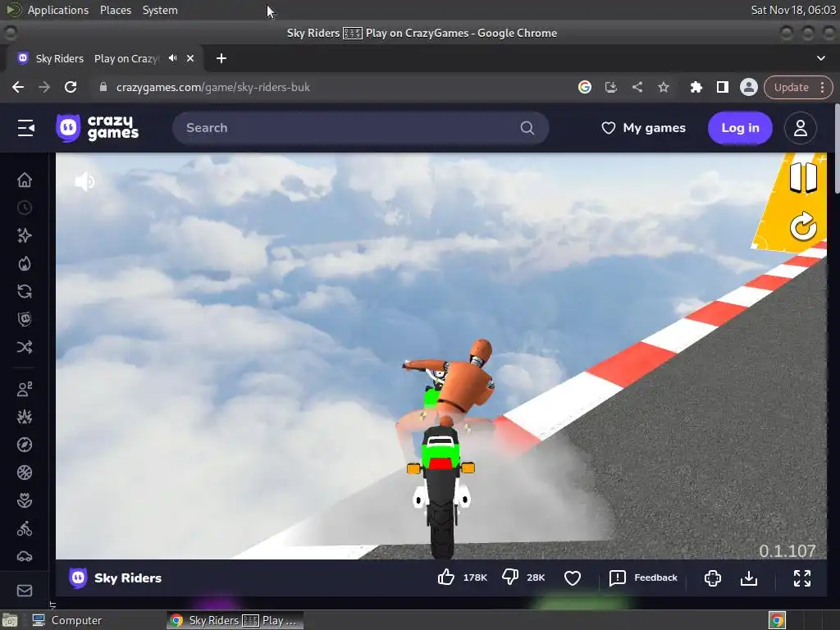Open Trending flame icon in sidebar
The image size is (840, 630).
25,263
